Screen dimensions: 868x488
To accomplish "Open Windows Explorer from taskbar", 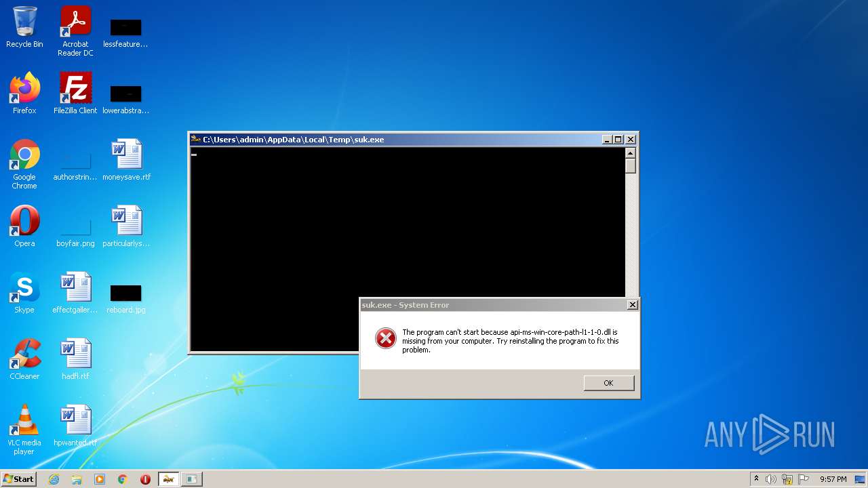I will click(x=77, y=479).
